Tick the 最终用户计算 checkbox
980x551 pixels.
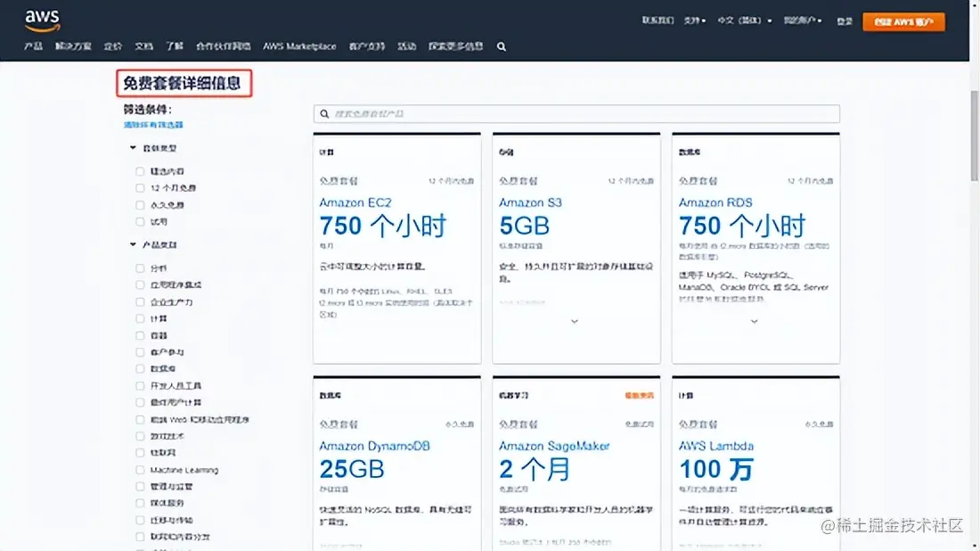140,403
